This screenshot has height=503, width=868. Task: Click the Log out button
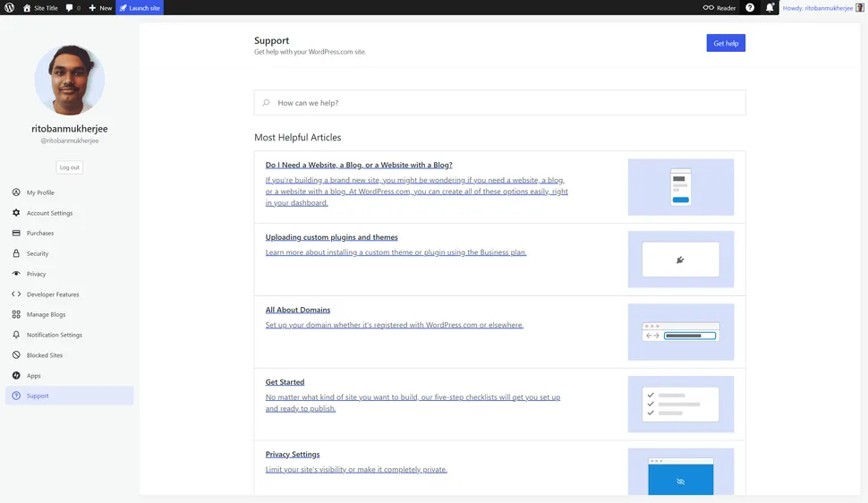[x=69, y=167]
